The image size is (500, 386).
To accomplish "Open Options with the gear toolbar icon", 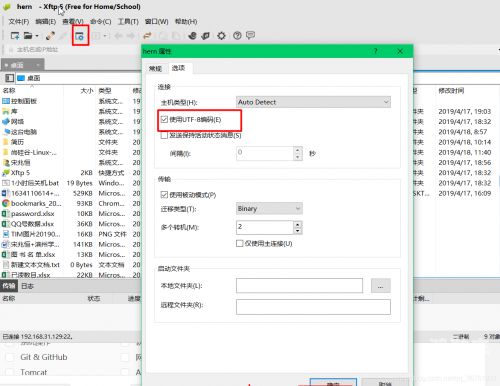I will coord(221,35).
